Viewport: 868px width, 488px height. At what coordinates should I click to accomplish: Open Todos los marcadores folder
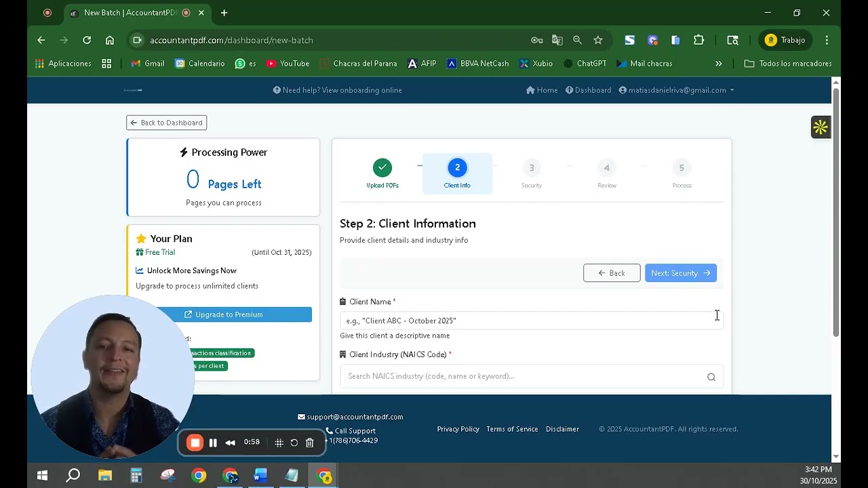click(x=788, y=64)
